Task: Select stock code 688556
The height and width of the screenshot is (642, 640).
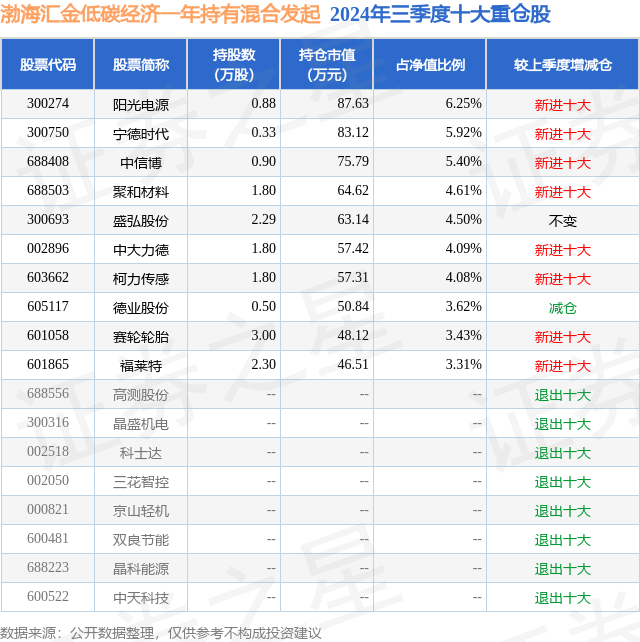Action: [x=48, y=394]
